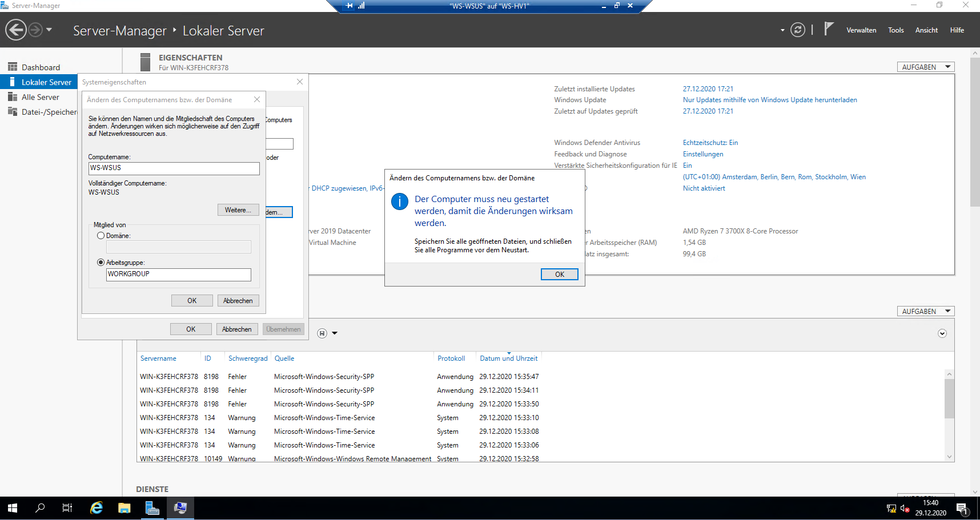Open taskbar search magnifier
The image size is (980, 520).
(x=40, y=508)
